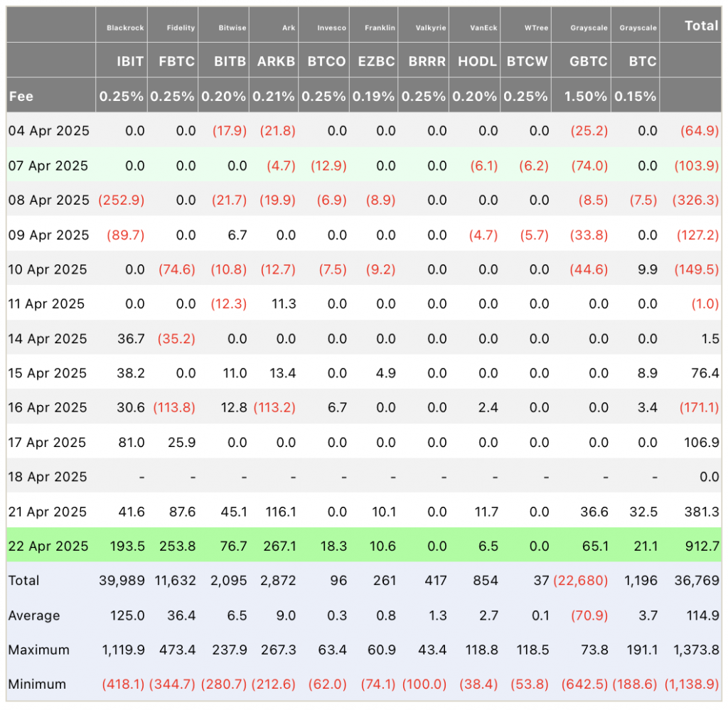Select the BRRR ticker header
The image size is (728, 710).
pos(427,61)
